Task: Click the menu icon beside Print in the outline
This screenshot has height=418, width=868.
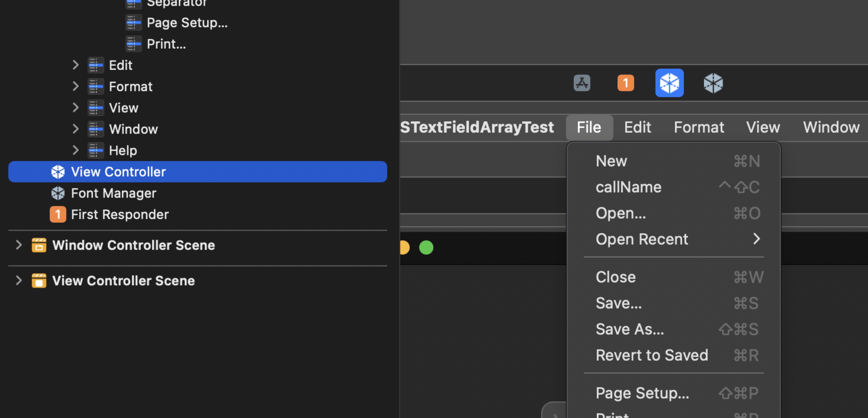Action: [x=134, y=44]
